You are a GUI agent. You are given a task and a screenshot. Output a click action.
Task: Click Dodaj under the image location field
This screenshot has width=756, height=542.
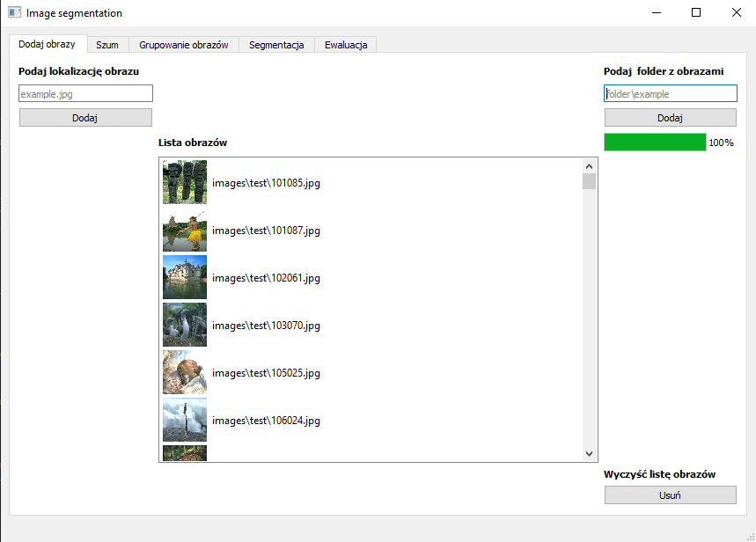point(84,116)
